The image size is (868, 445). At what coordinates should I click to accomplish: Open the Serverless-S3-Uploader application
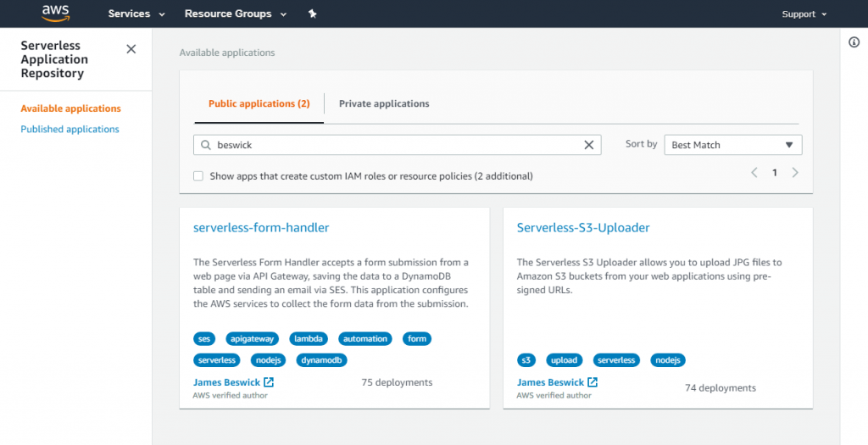pyautogui.click(x=583, y=227)
